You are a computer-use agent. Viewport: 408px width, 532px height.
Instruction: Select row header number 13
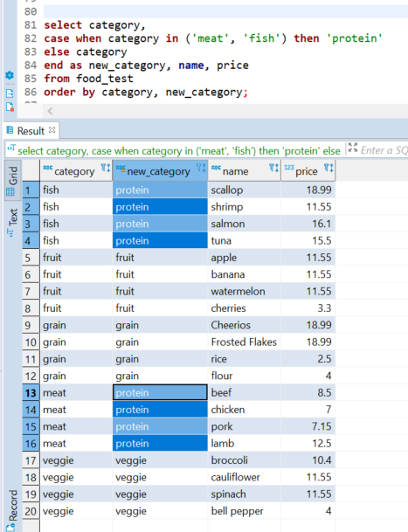point(31,393)
